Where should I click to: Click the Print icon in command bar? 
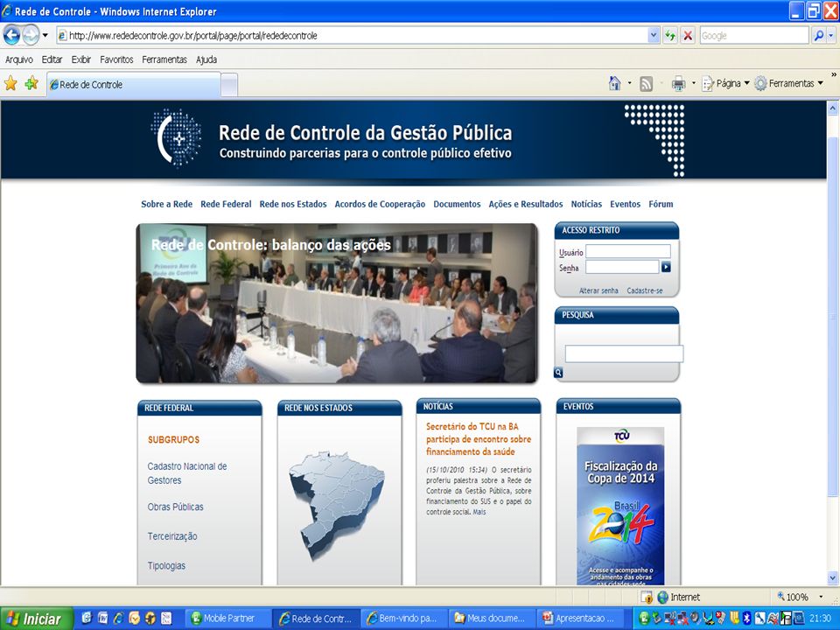point(678,84)
